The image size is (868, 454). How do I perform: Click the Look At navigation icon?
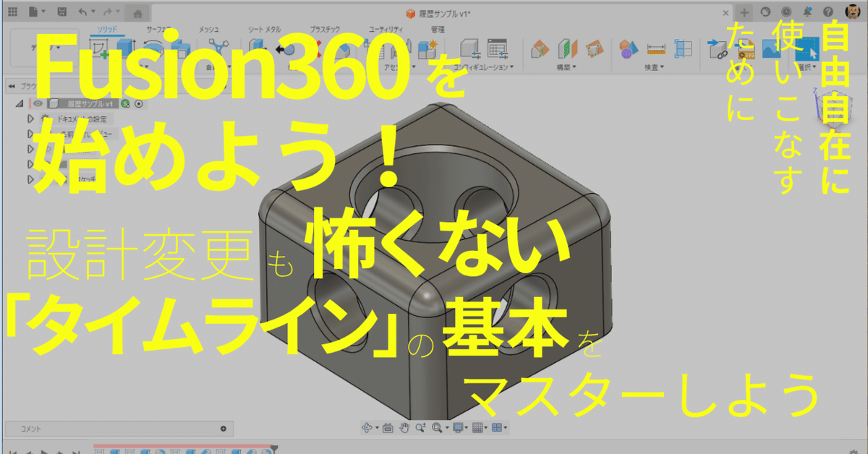pos(388,427)
